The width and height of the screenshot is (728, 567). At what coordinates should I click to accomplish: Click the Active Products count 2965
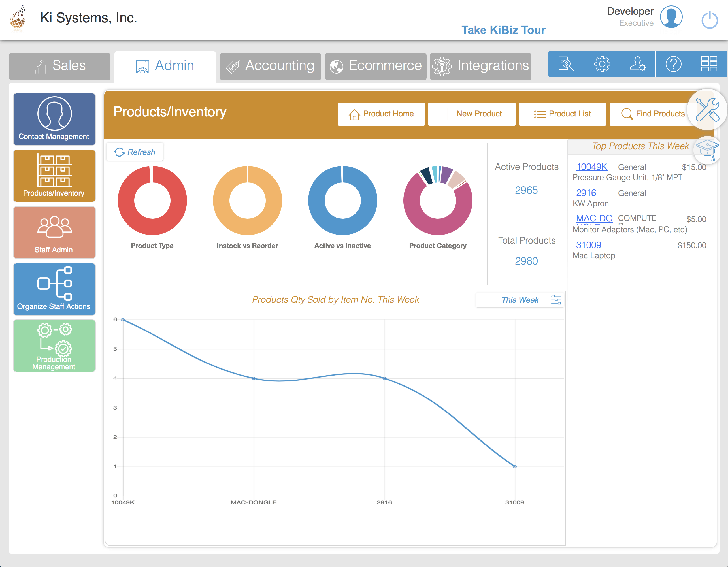point(526,190)
